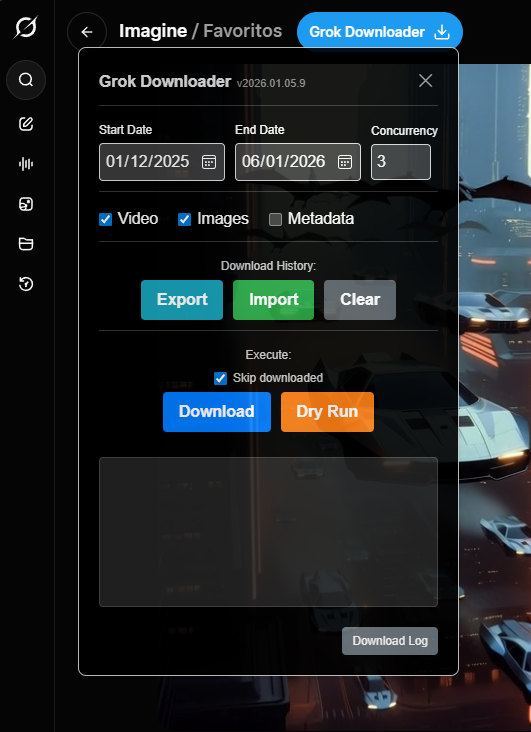Clear the download history
This screenshot has height=732, width=531.
pyautogui.click(x=360, y=300)
